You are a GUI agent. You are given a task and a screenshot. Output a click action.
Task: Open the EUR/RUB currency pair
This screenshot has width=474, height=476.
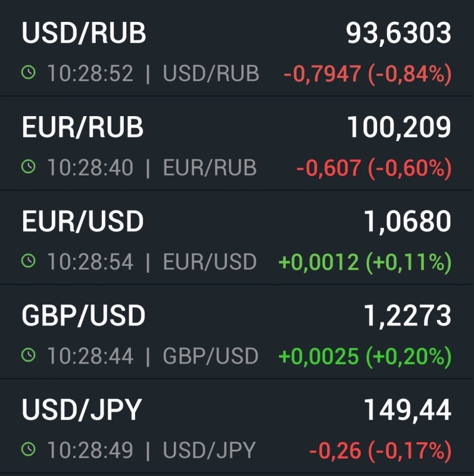[x=83, y=127]
